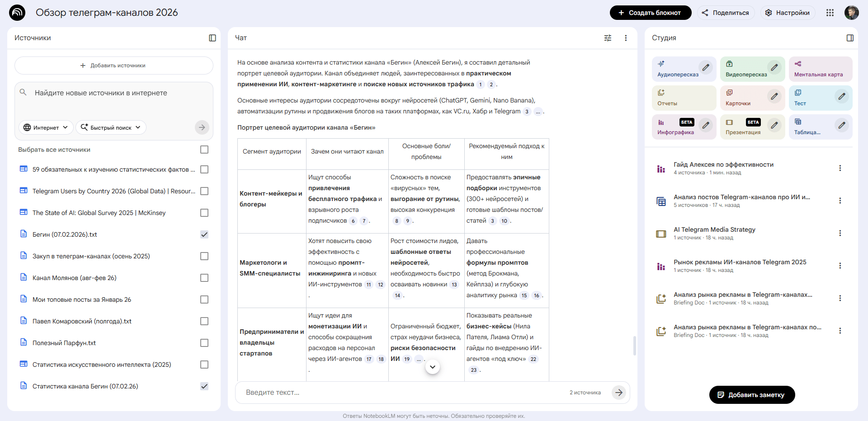Viewport: 868px width, 421px height.
Task: Open the Интернет dropdown
Action: pyautogui.click(x=45, y=127)
